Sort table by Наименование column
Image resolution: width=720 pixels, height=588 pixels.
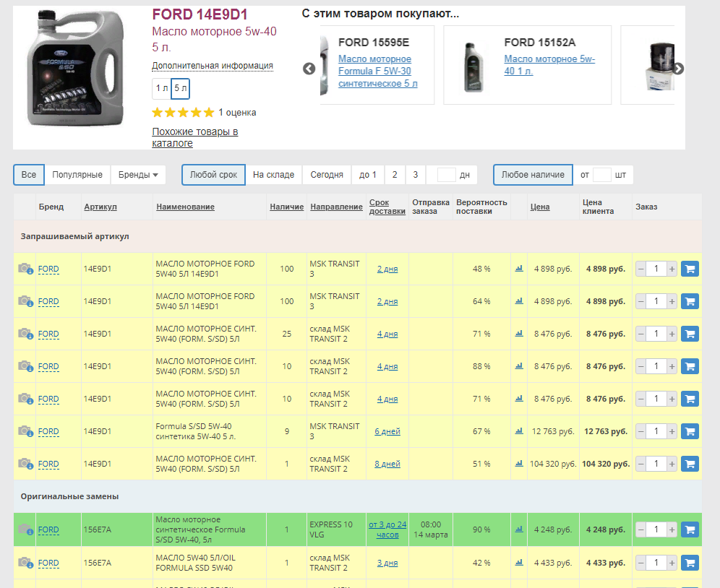point(186,207)
